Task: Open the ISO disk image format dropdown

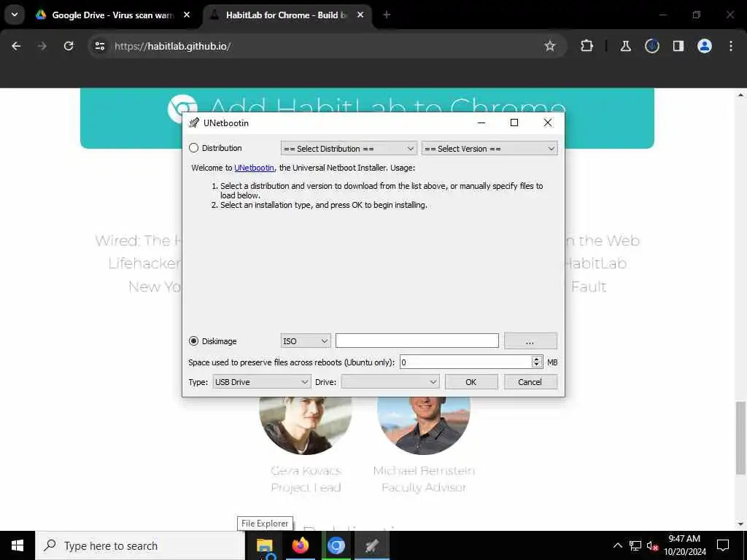Action: [306, 341]
